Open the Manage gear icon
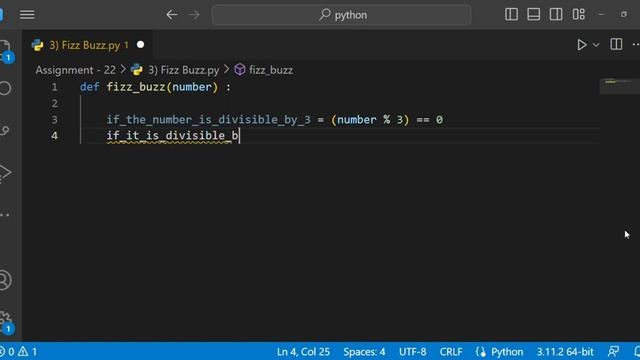The height and width of the screenshot is (360, 640). (6, 321)
